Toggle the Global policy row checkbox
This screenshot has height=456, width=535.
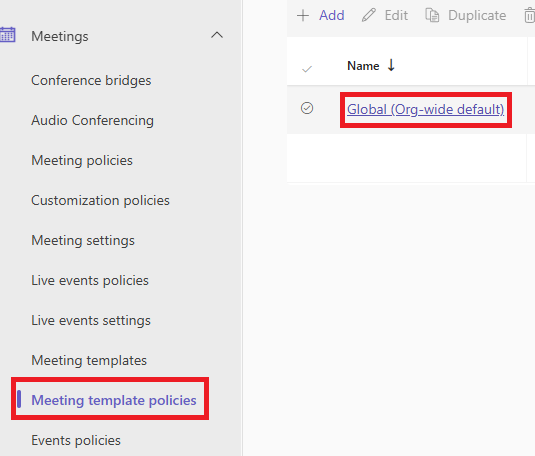click(307, 108)
